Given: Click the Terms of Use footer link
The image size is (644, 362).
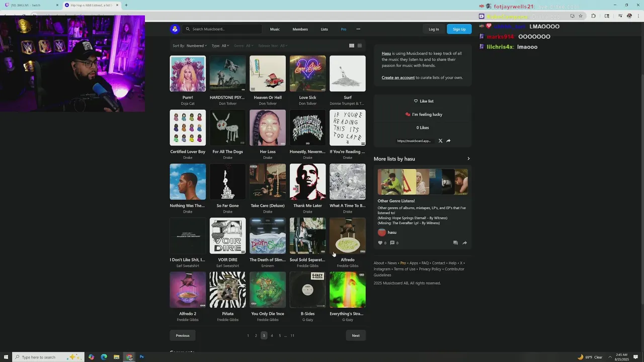Looking at the screenshot, I should tap(405, 269).
